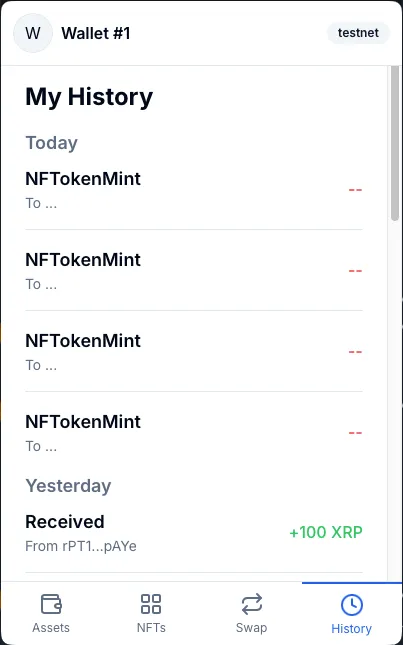Image resolution: width=403 pixels, height=645 pixels.
Task: Open the first NFTokenMint transaction under Today
Action: tap(194, 190)
